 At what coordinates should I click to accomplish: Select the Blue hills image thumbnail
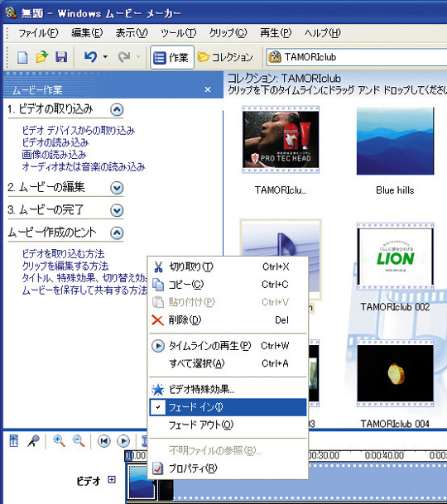(x=395, y=142)
